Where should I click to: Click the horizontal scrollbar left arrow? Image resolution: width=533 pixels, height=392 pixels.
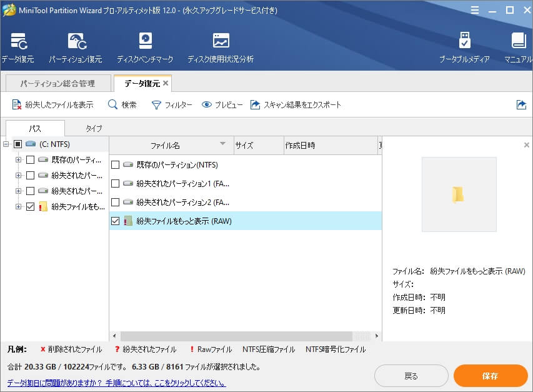point(114,336)
